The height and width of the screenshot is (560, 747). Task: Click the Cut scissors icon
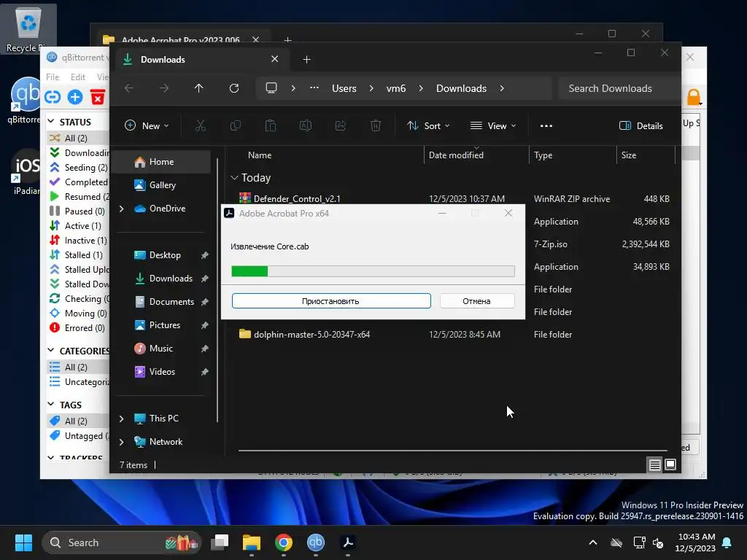point(201,125)
